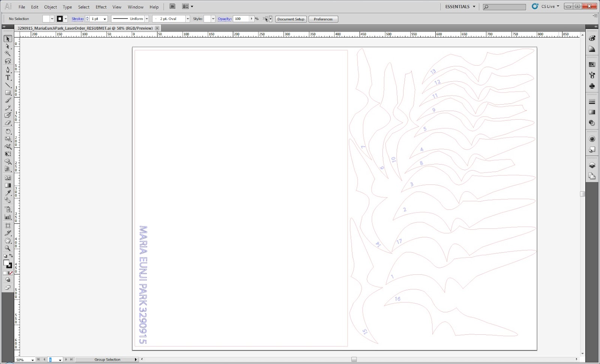Open the File menu
The width and height of the screenshot is (600, 364).
[22, 7]
